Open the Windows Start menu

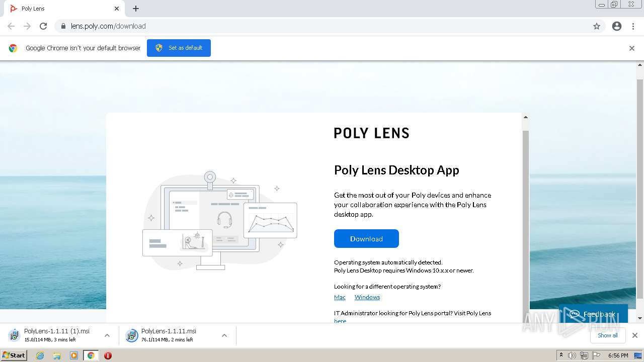[x=14, y=355]
